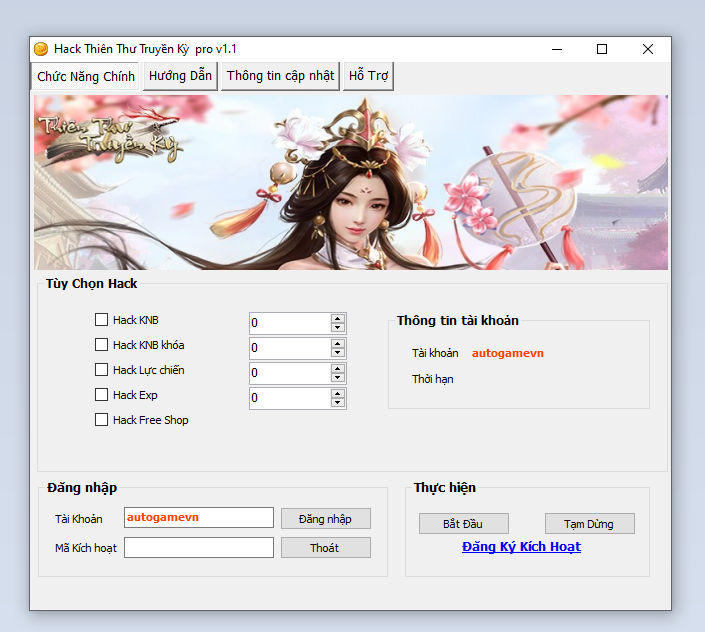Image resolution: width=705 pixels, height=632 pixels.
Task: Switch to the Chức Năng Chính tab
Action: [86, 77]
